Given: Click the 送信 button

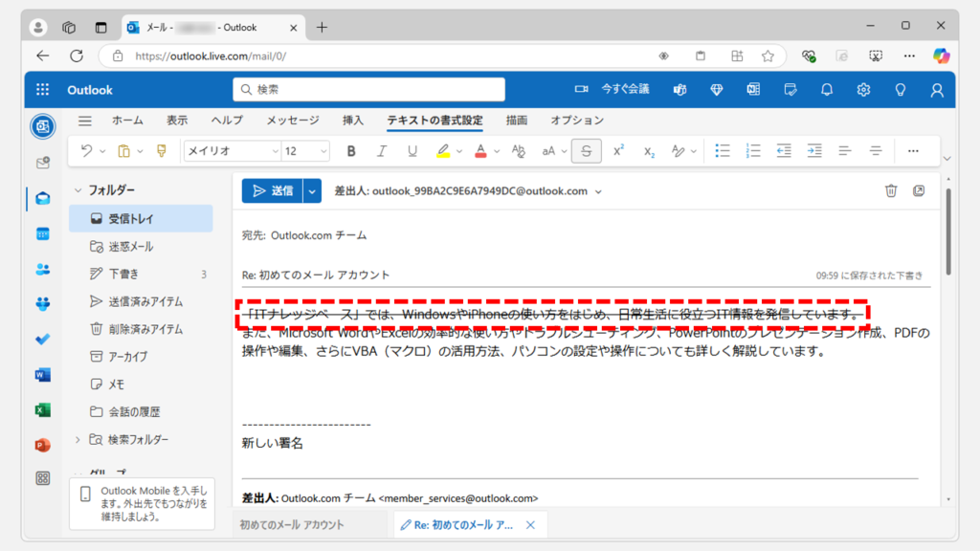Looking at the screenshot, I should click(x=273, y=191).
